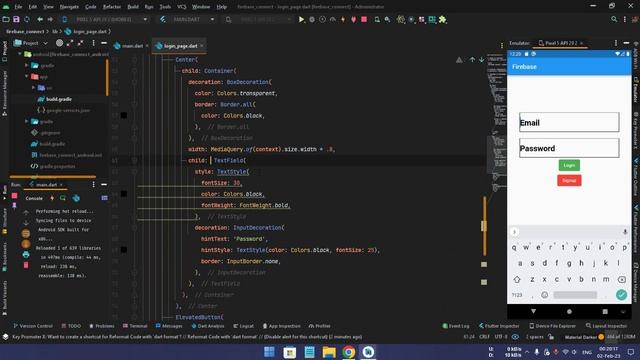Tap the red Signup button in emulator

[569, 180]
